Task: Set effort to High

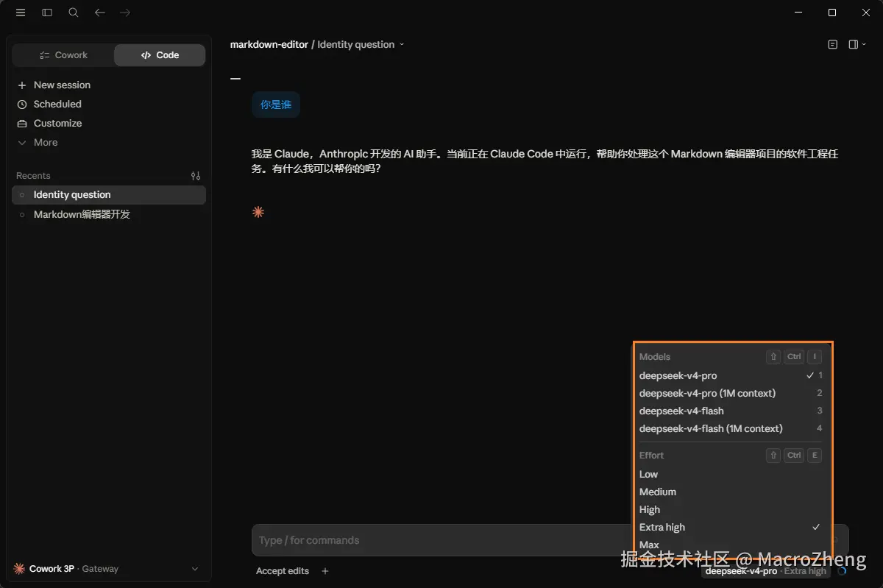Action: click(731, 510)
